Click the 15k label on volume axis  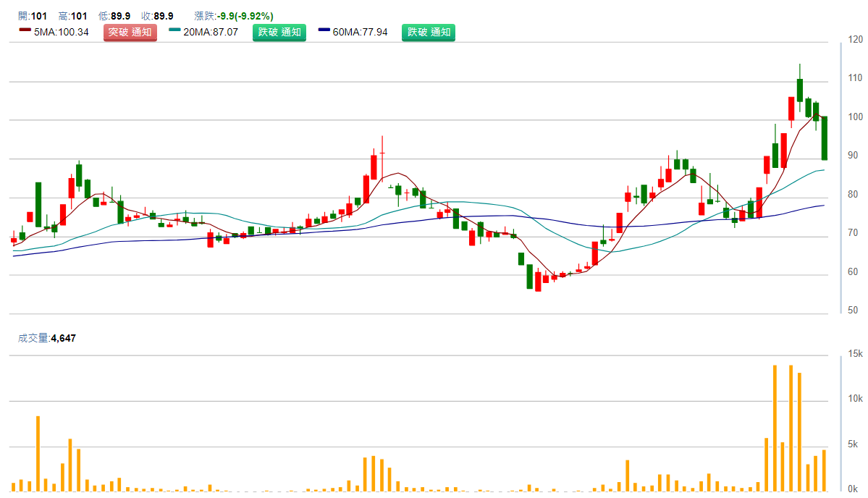tap(856, 354)
